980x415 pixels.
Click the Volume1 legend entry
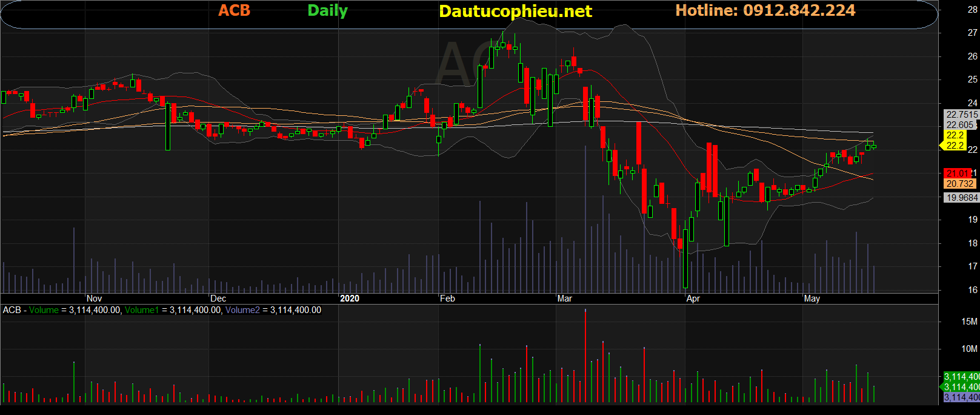pyautogui.click(x=141, y=310)
